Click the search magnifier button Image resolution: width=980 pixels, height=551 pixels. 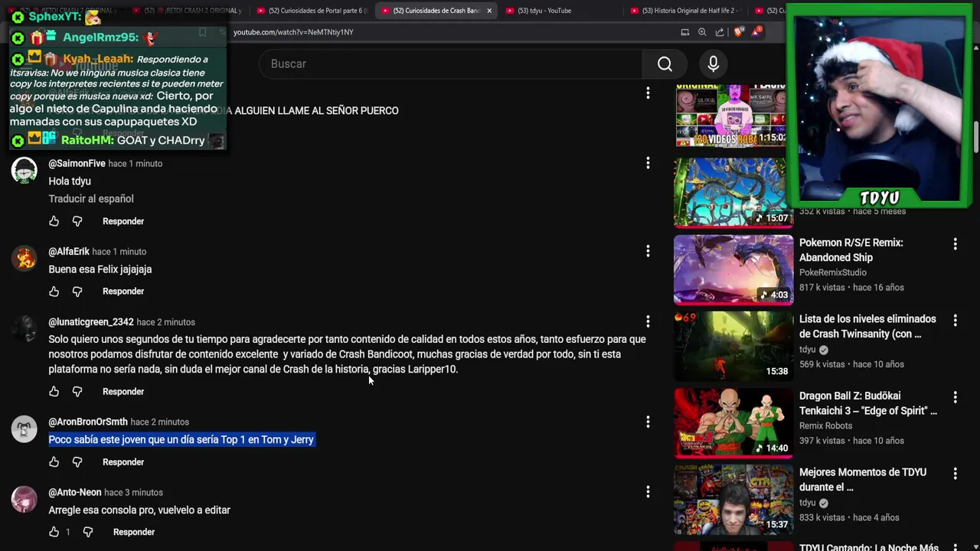(x=665, y=64)
